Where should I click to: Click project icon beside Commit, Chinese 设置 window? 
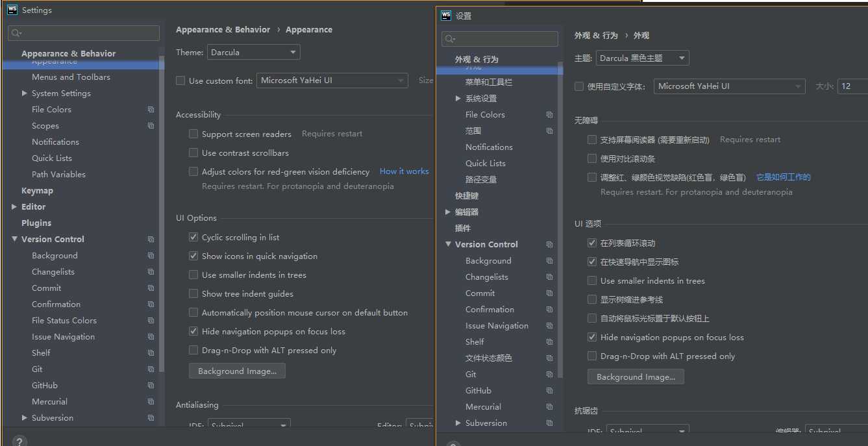(x=549, y=293)
